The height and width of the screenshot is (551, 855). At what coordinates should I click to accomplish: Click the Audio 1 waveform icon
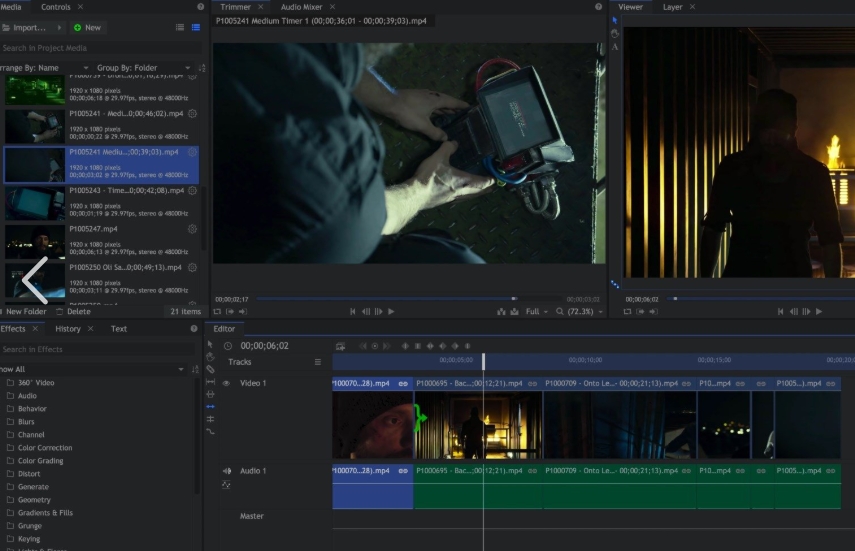pyautogui.click(x=226, y=484)
